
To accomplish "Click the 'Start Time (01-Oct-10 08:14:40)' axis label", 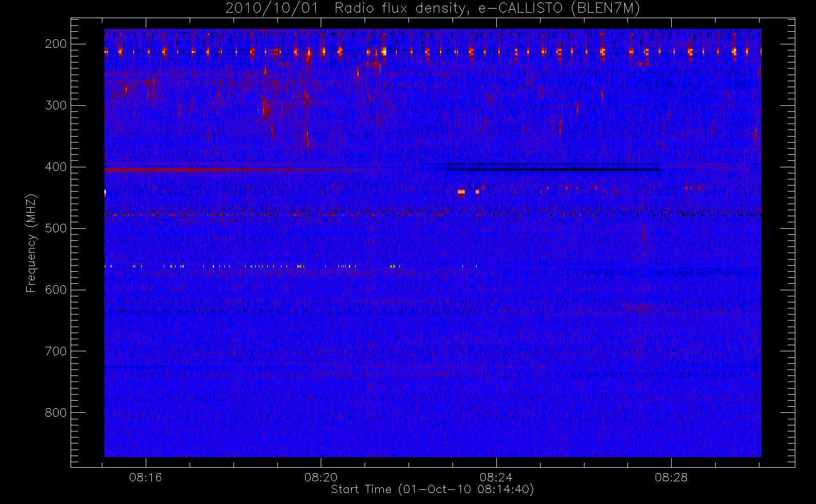I will tap(432, 489).
